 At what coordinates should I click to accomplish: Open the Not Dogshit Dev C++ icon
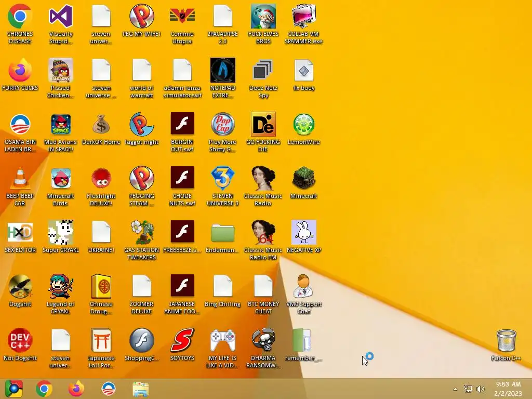click(x=20, y=340)
